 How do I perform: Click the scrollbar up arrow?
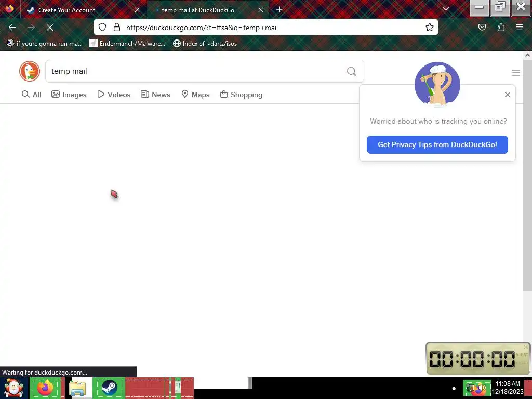(x=527, y=55)
